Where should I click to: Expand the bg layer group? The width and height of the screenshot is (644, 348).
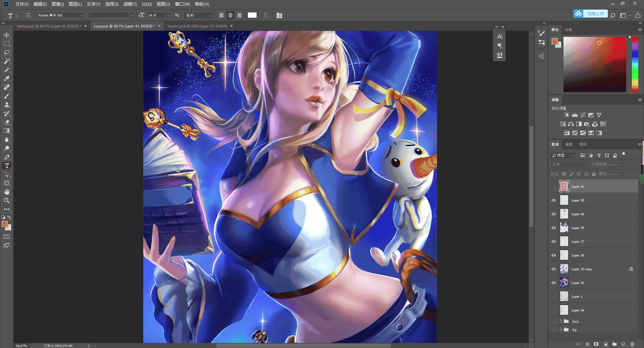click(x=561, y=330)
